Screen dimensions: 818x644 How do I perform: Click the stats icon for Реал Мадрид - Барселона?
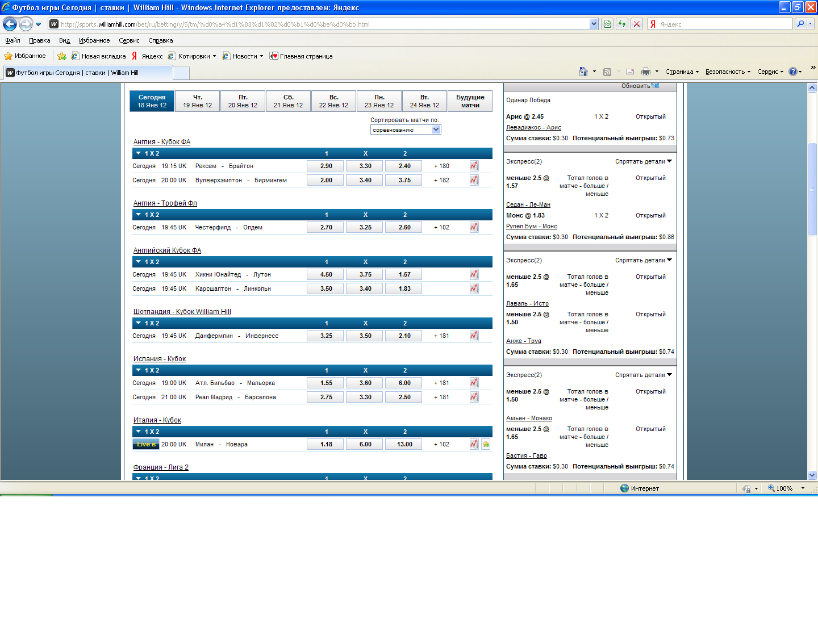click(x=474, y=397)
